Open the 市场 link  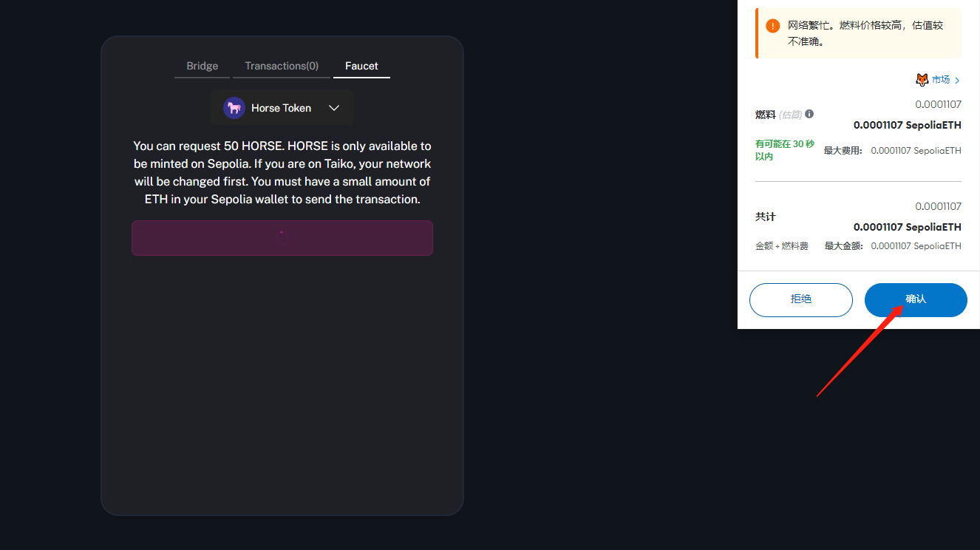coord(941,80)
